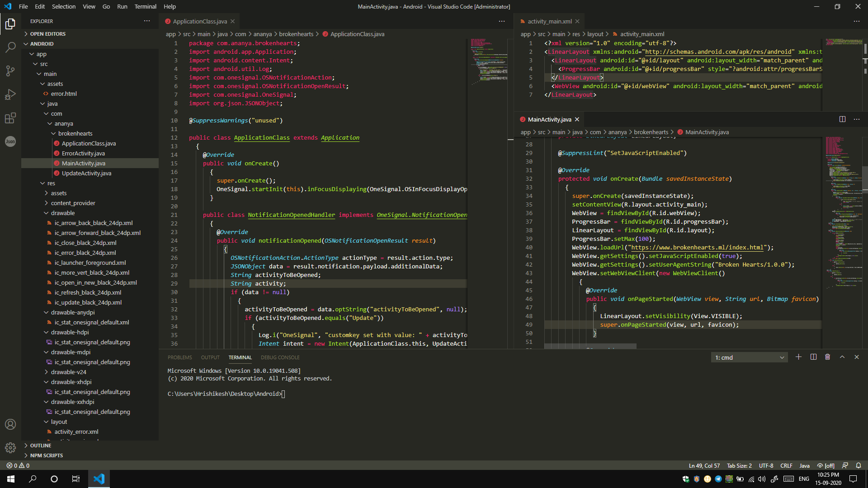868x488 pixels.
Task: Click the Ln 49, Col 57 status item
Action: [x=704, y=465]
